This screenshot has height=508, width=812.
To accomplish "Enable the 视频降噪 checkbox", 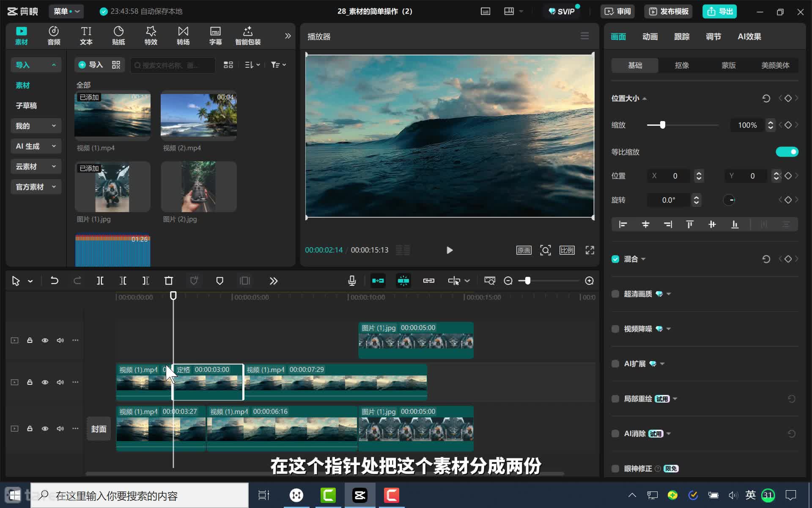I will [615, 329].
